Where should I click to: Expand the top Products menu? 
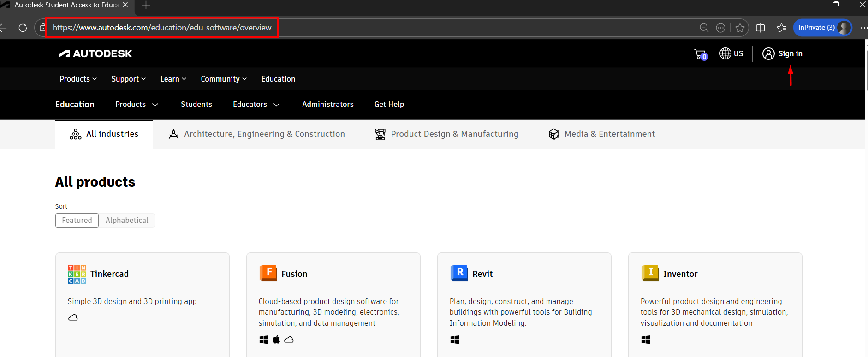pos(78,79)
